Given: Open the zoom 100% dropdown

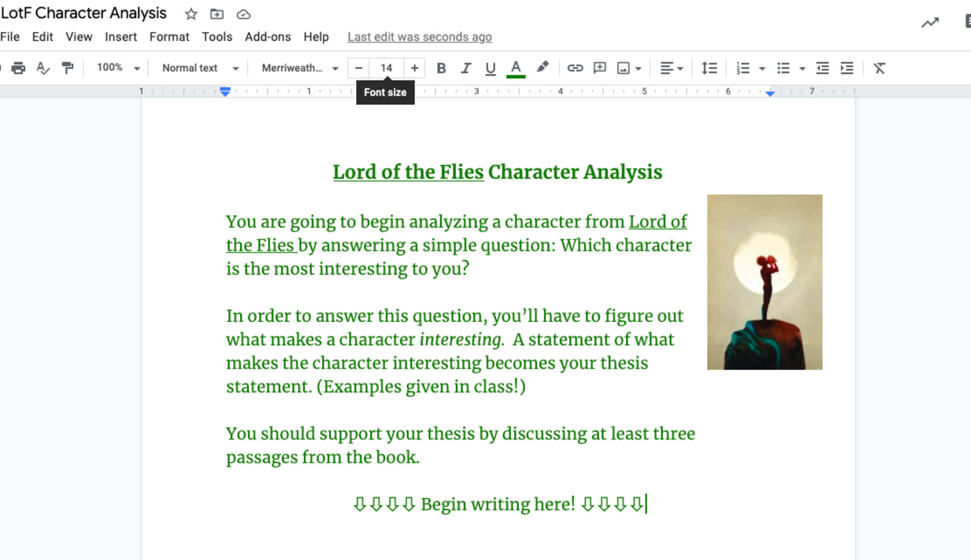Looking at the screenshot, I should [118, 68].
